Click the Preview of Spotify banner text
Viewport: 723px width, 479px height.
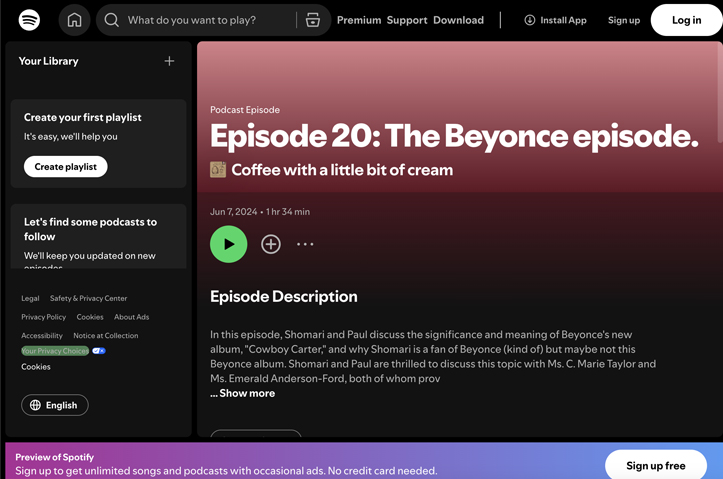coord(54,457)
